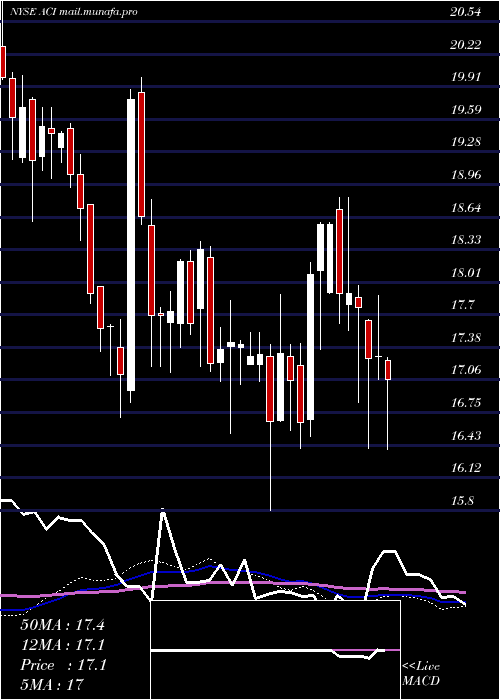Screen dimensions: 500x700
Task: Click the 20.54 price axis label
Action: tap(466, 12)
